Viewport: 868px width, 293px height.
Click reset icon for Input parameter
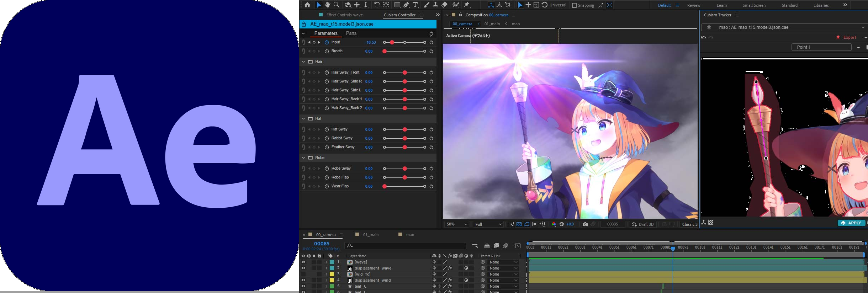(431, 42)
